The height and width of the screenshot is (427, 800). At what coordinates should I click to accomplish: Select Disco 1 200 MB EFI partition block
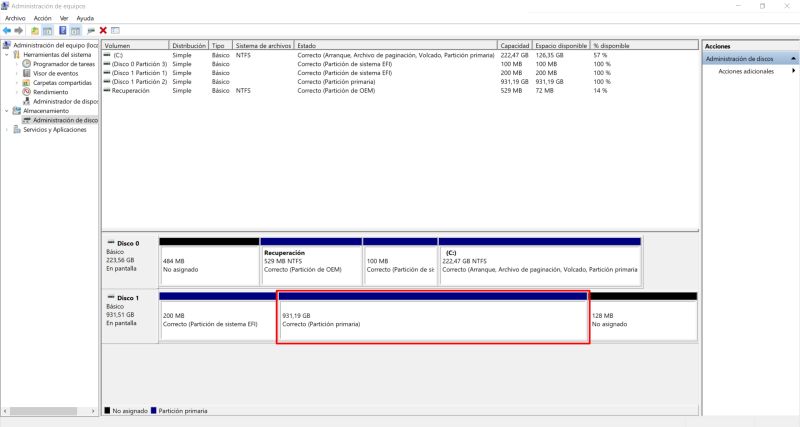coord(218,316)
